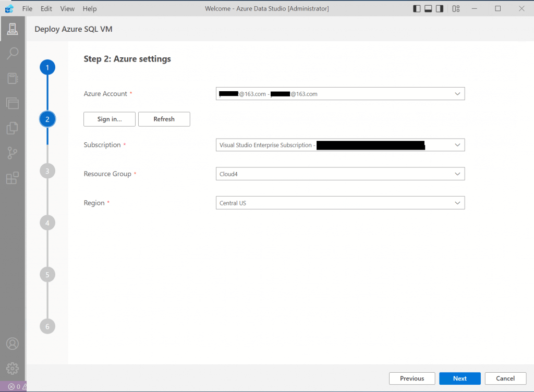Open the Edit menu
534x392 pixels.
pyautogui.click(x=46, y=8)
